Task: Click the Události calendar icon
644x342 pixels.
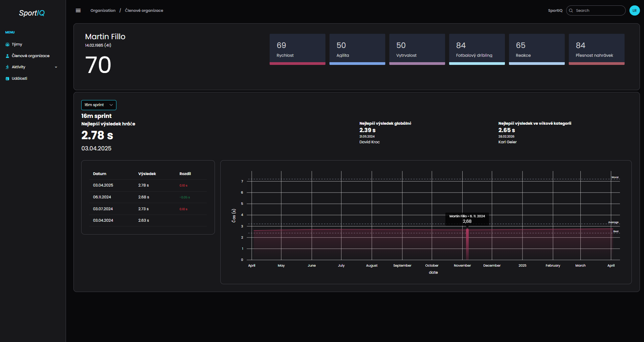Action: [x=7, y=78]
